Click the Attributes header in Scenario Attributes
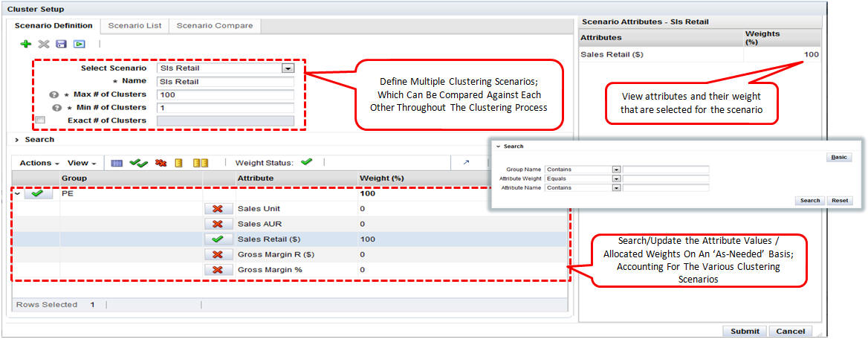This screenshot has height=345, width=868. coord(600,38)
